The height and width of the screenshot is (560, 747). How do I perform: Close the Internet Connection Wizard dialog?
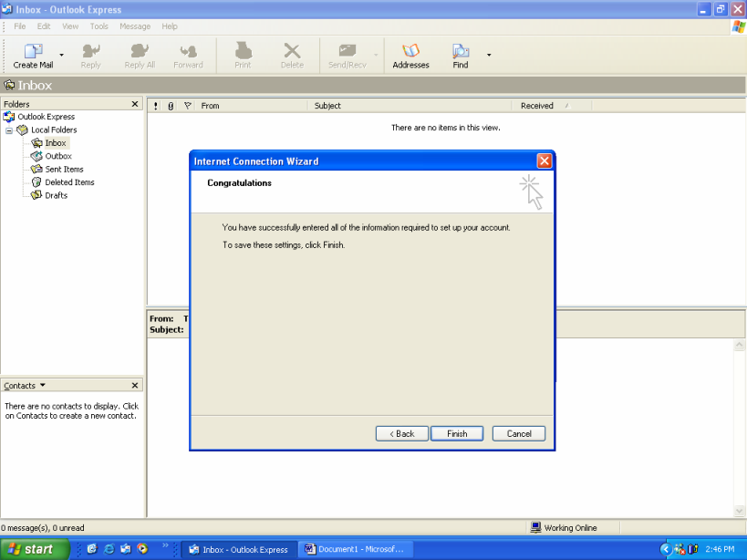(544, 161)
